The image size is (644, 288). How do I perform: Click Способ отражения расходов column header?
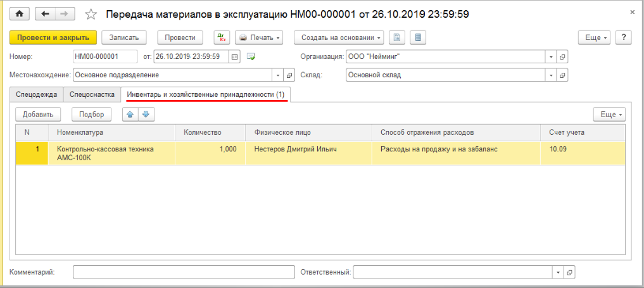click(457, 132)
